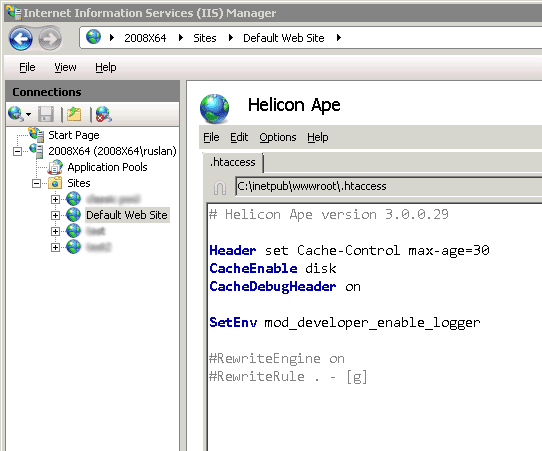Select Application Pools tree item
Image resolution: width=542 pixels, height=451 pixels.
(x=107, y=167)
